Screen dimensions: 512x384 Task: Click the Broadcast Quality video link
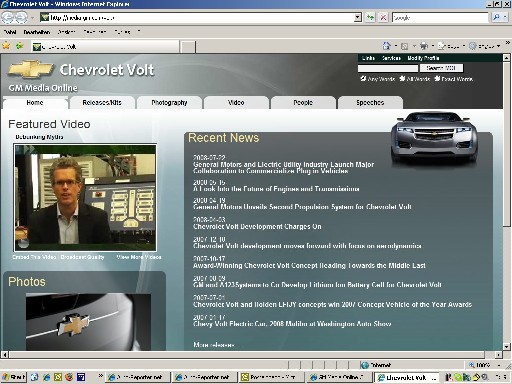tap(83, 257)
